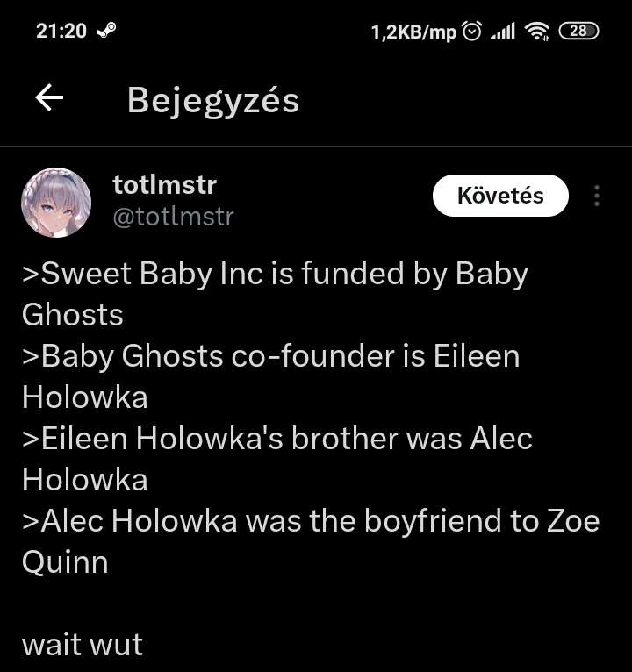Open the @totlmstr handle link
This screenshot has height=672, width=632.
click(173, 217)
